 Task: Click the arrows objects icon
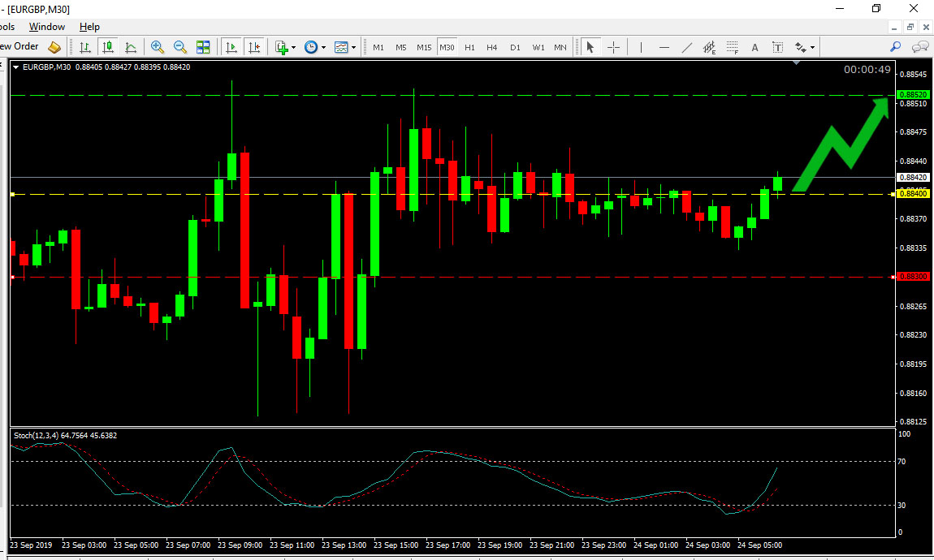[x=801, y=47]
